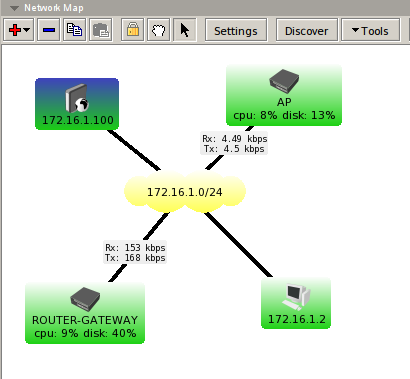Viewport: 410px width, 379px height.
Task: Click the paste clipboard icon
Action: click(100, 30)
